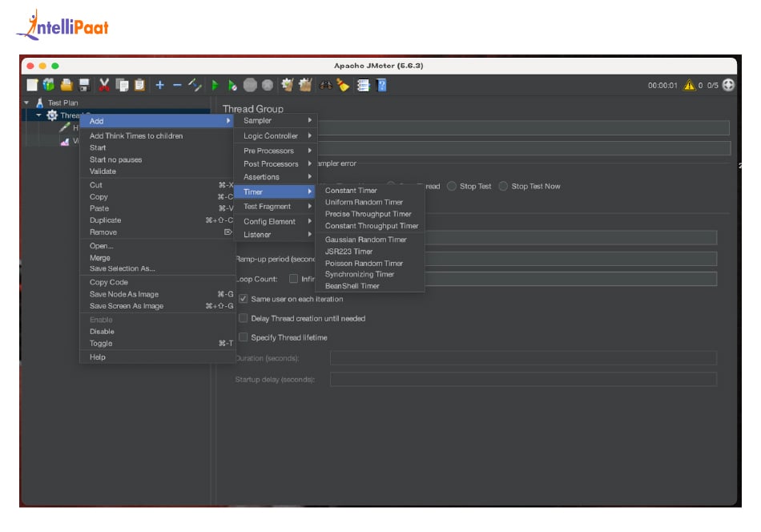The image size is (761, 532).
Task: Select Duplicate in context menu
Action: 105,220
